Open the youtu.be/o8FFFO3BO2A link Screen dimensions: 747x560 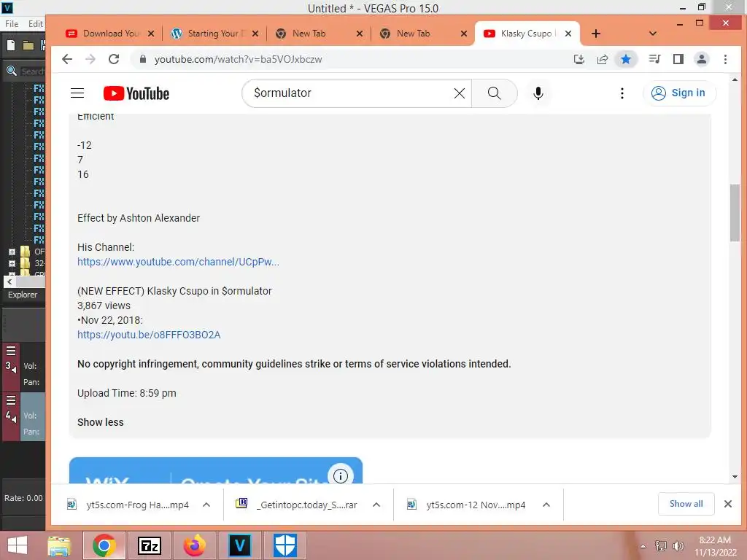[149, 335]
